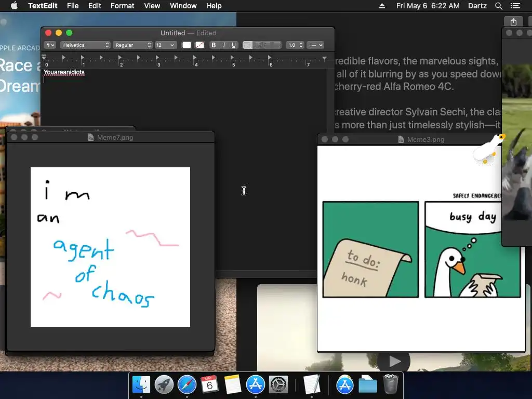Open the Trash in the Dock

click(390, 385)
